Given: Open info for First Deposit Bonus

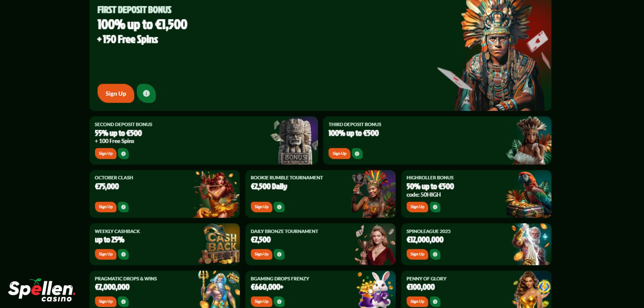Looking at the screenshot, I should (146, 93).
